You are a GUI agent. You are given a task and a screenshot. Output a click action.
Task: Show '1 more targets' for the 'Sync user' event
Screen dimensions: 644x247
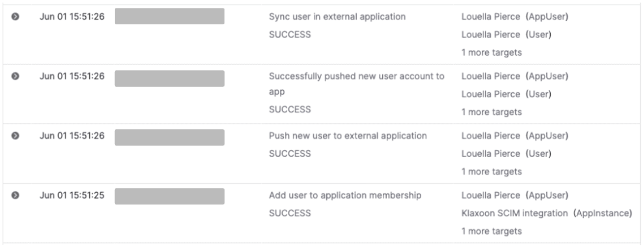coord(491,53)
